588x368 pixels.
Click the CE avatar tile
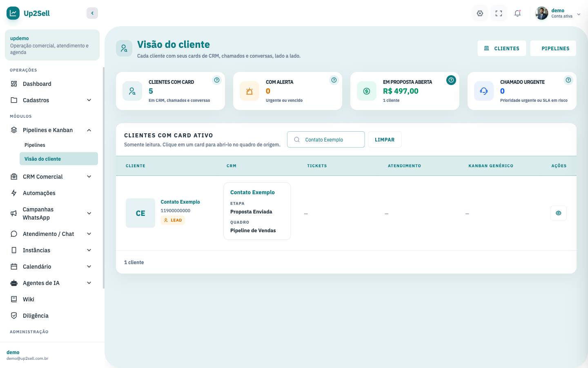click(140, 213)
